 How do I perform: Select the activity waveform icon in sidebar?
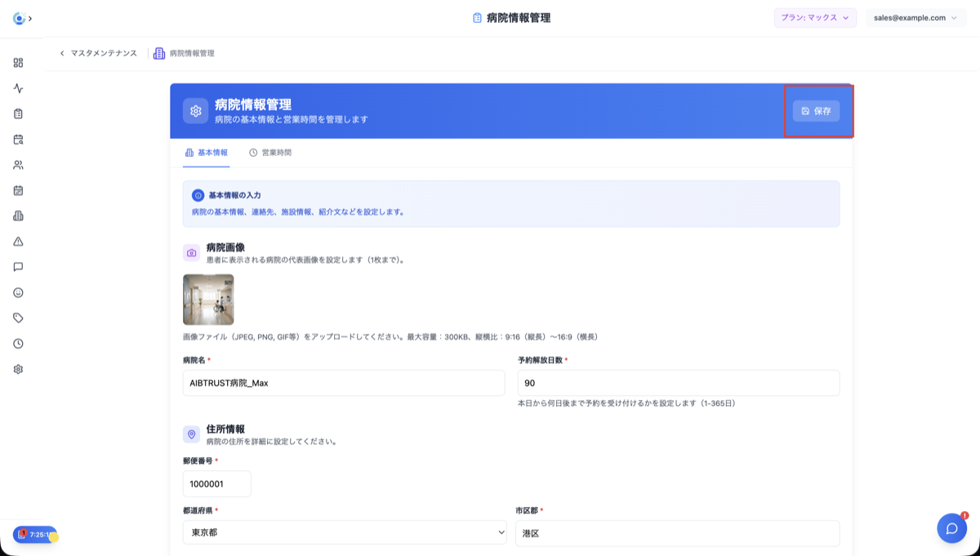18,87
